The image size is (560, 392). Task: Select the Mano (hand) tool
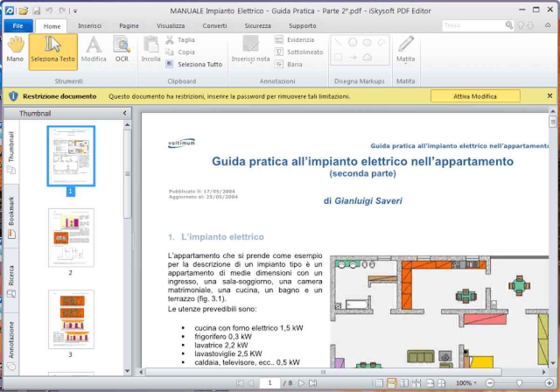15,49
